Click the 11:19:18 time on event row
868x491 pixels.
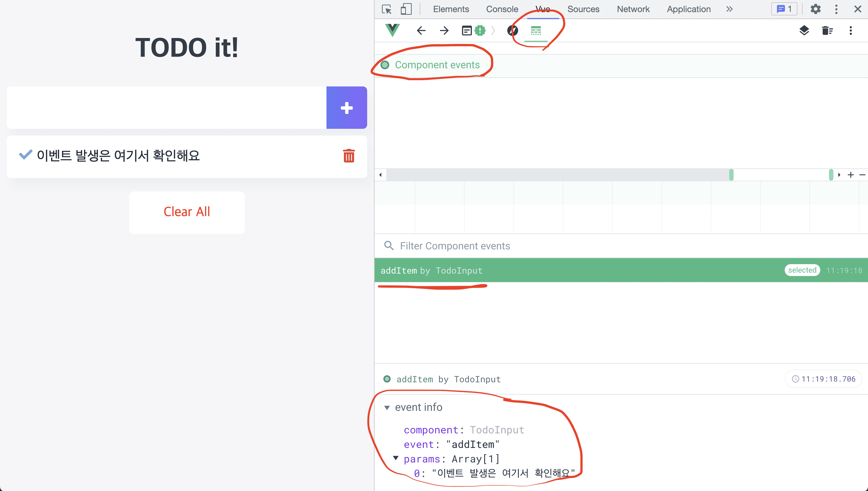pyautogui.click(x=844, y=270)
